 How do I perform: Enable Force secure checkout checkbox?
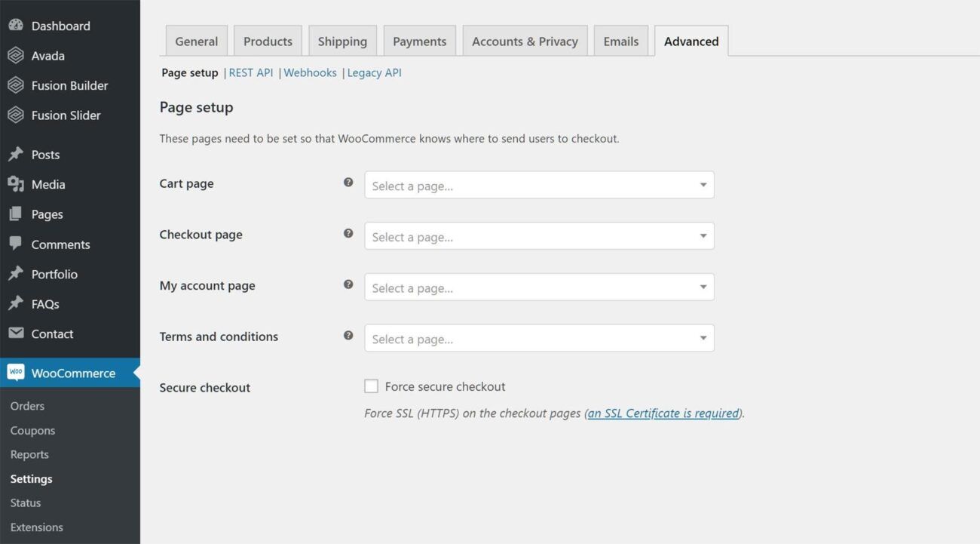click(371, 386)
